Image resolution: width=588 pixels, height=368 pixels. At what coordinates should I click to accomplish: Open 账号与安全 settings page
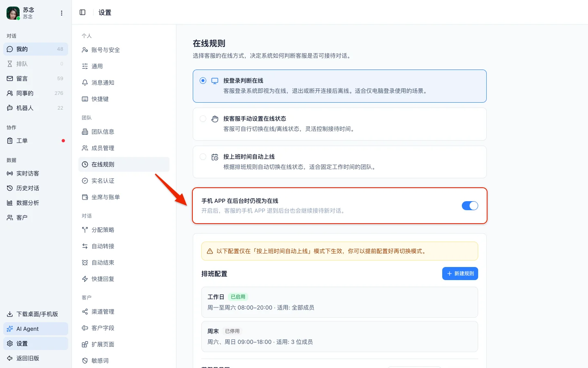point(124,50)
